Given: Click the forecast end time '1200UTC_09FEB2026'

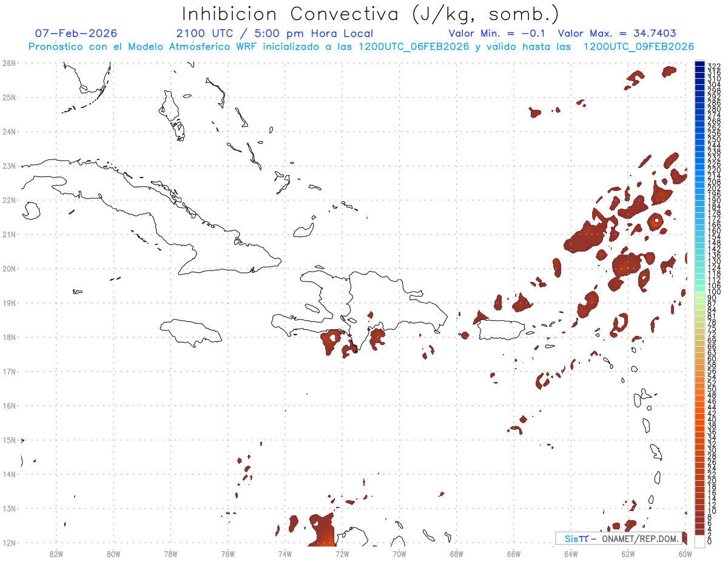Looking at the screenshot, I should 638,47.
